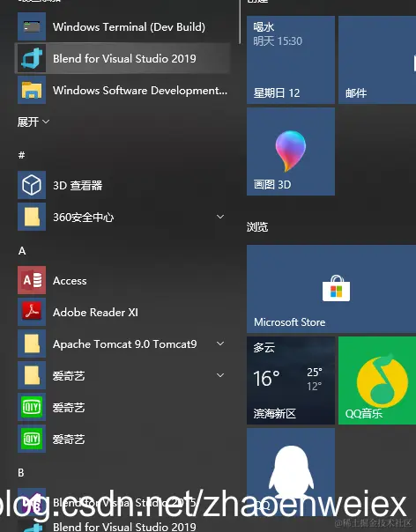Select the Windows Software Development... label

click(x=140, y=90)
